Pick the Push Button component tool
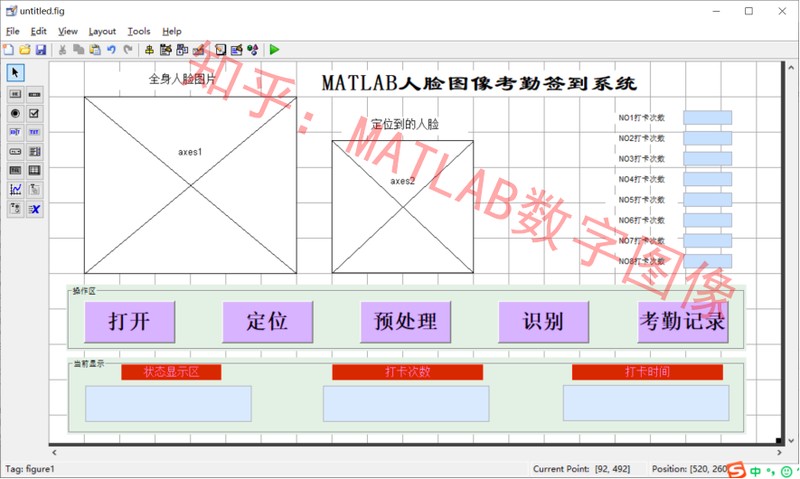The image size is (800, 479). [x=15, y=94]
